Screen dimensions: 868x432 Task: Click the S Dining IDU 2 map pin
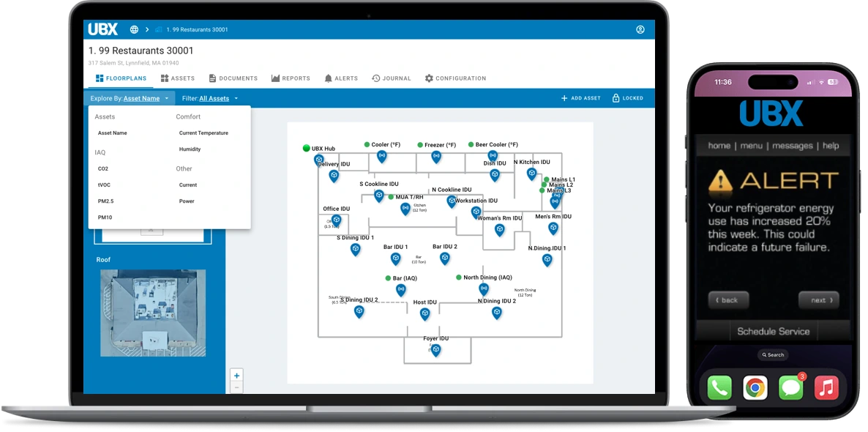(359, 312)
